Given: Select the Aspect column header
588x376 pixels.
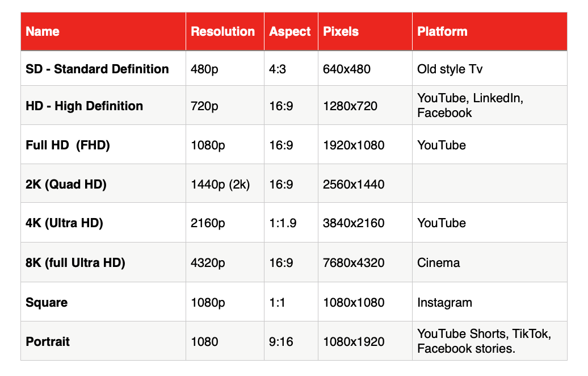Looking at the screenshot, I should pos(291,31).
